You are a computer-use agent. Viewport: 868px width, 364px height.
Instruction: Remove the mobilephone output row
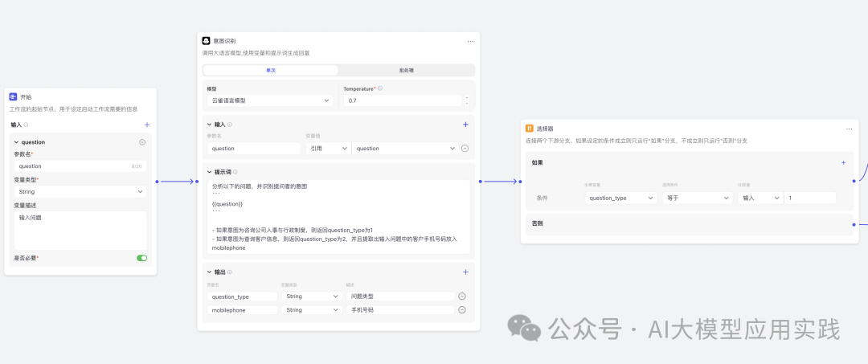(x=462, y=310)
